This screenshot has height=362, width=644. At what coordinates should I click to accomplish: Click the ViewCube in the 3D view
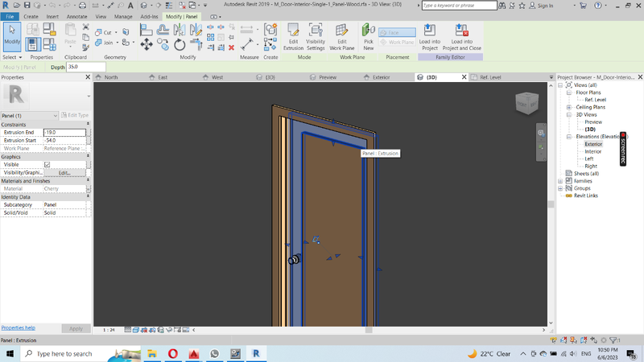click(526, 102)
